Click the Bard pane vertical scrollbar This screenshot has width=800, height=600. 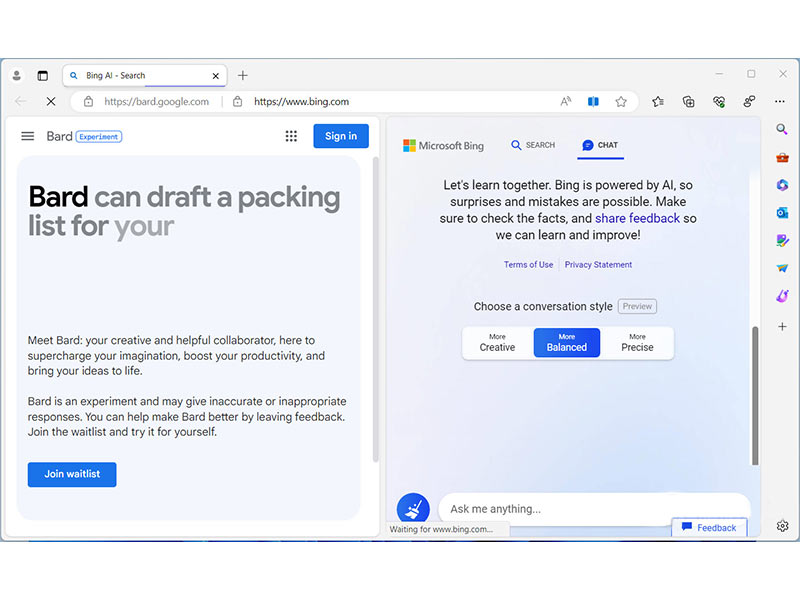[376, 309]
